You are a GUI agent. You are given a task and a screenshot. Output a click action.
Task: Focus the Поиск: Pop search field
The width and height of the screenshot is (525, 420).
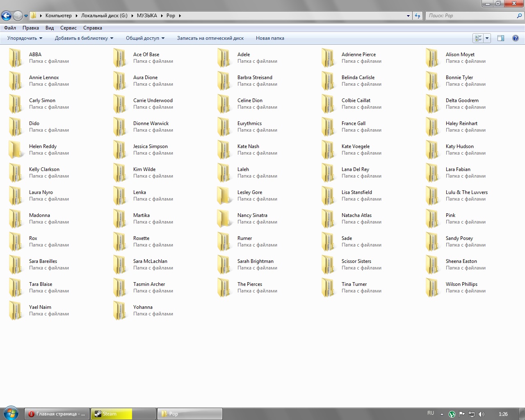(x=471, y=16)
